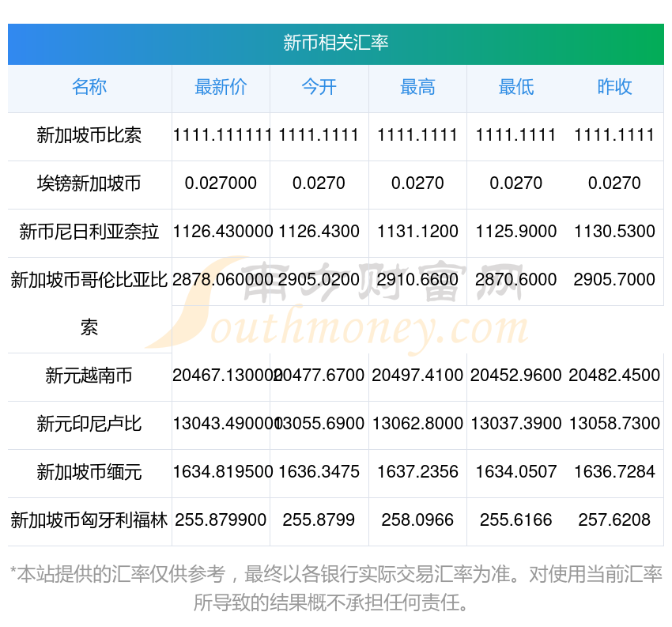Select the 1131.1200 highest price cell
This screenshot has height=627, width=672.
pyautogui.click(x=417, y=232)
